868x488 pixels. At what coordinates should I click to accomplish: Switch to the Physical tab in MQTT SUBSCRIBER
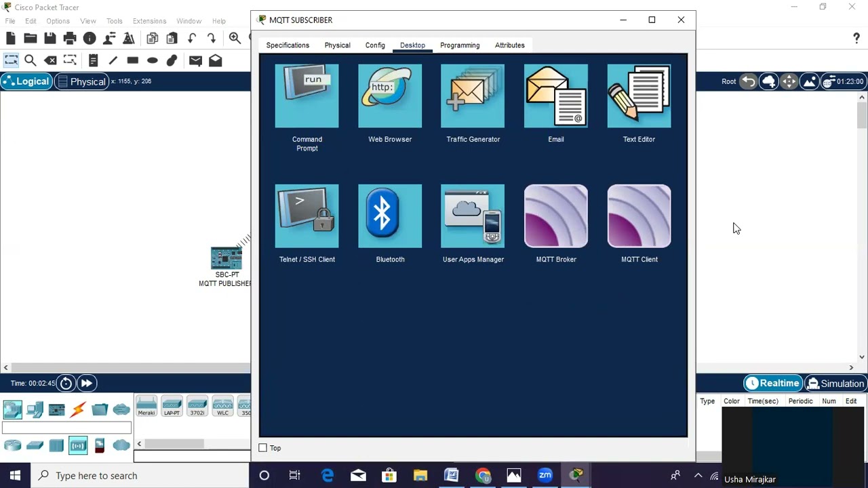point(337,45)
